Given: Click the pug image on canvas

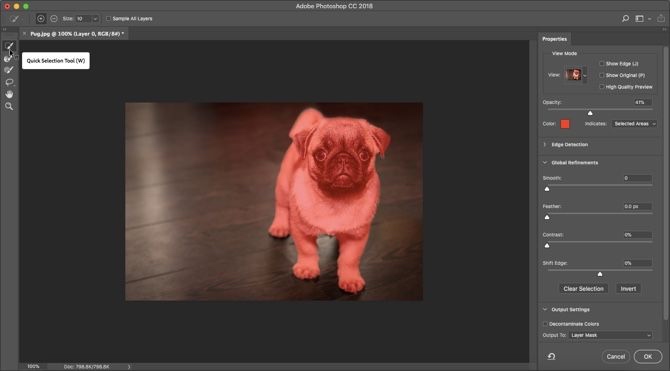Looking at the screenshot, I should 274,201.
